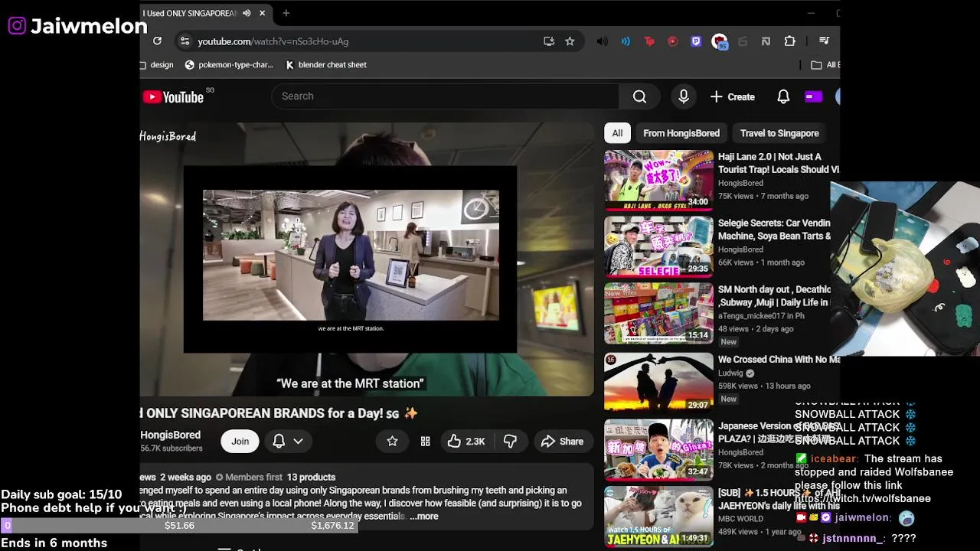Expand description with '...more'

click(x=424, y=517)
